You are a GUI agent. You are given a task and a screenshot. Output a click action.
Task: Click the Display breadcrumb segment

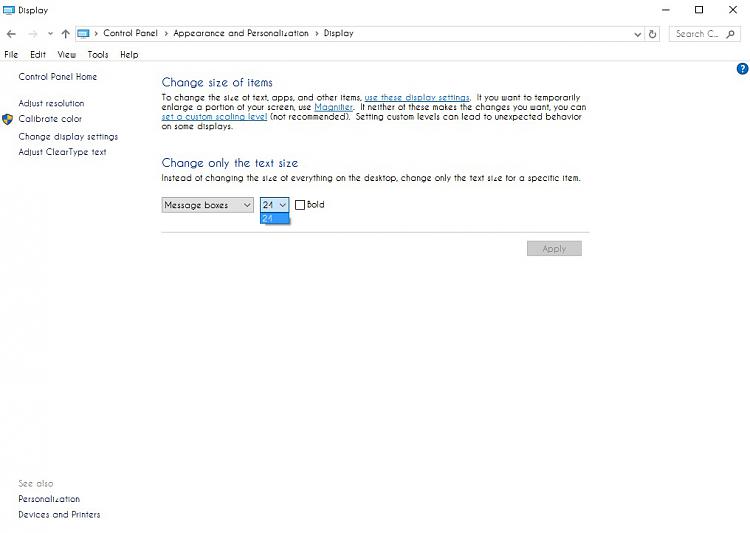pyautogui.click(x=339, y=33)
